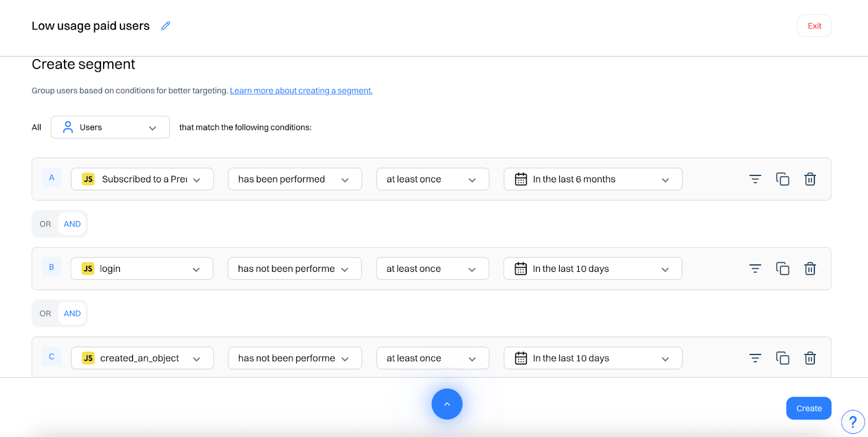Open 'has not been performed' dropdown in row B

(x=295, y=269)
